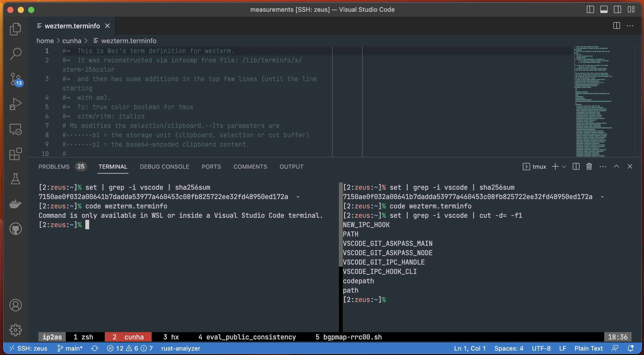Create a new terminal with the plus icon

(x=555, y=166)
